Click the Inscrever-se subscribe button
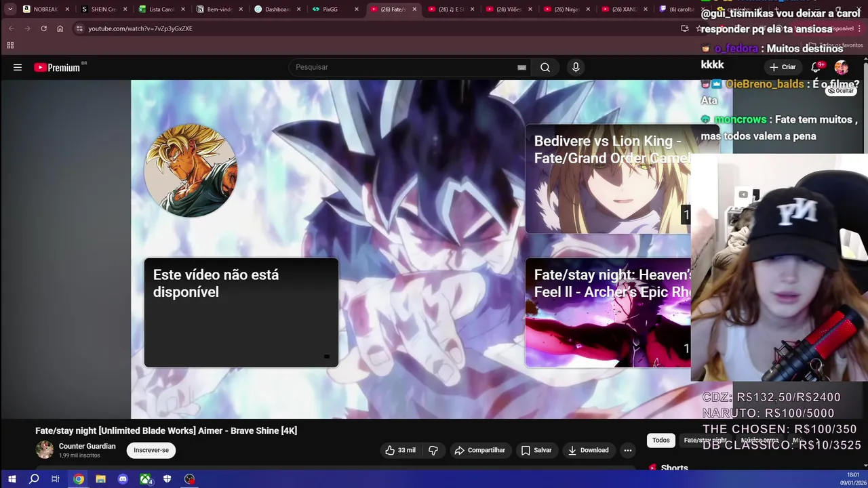This screenshot has height=488, width=868. click(151, 450)
